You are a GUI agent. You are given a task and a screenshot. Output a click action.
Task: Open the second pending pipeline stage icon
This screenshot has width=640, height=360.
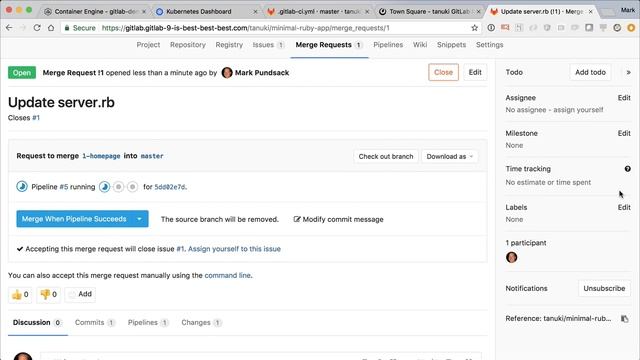tap(118, 187)
